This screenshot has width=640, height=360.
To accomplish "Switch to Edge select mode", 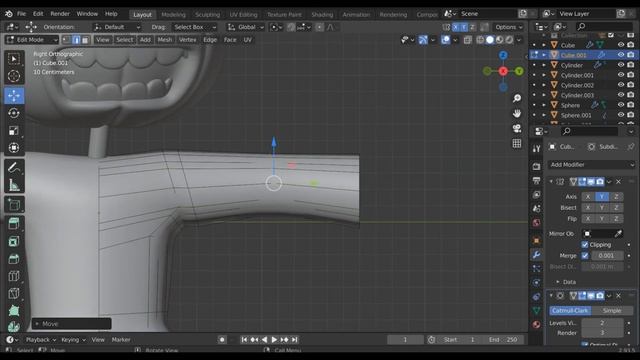I will point(76,40).
